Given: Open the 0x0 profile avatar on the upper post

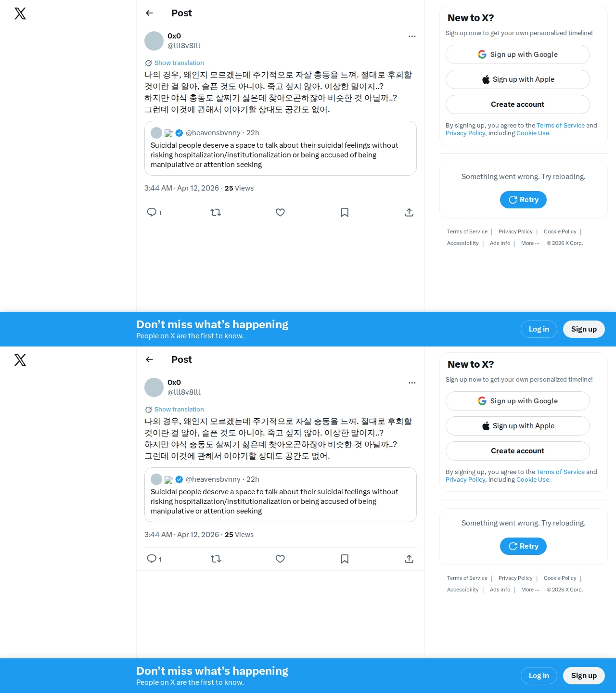Looking at the screenshot, I should [x=154, y=41].
